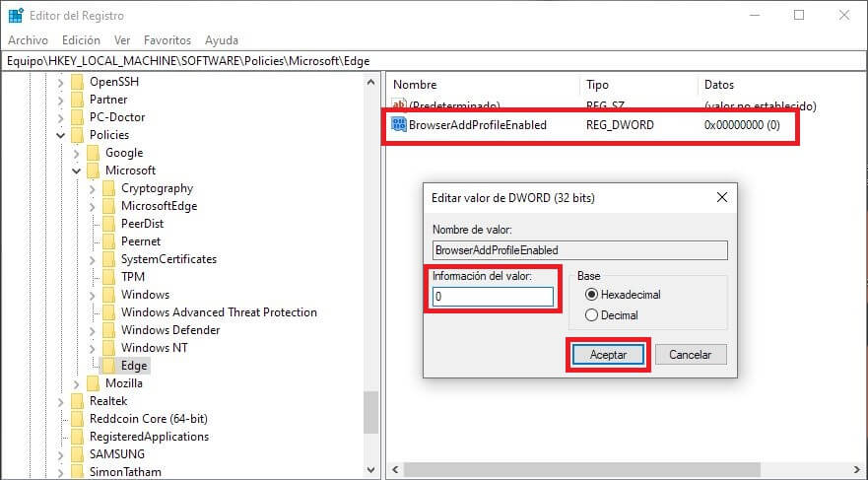
Task: Click values pane horizontal scrollbar thumb
Action: [582, 469]
